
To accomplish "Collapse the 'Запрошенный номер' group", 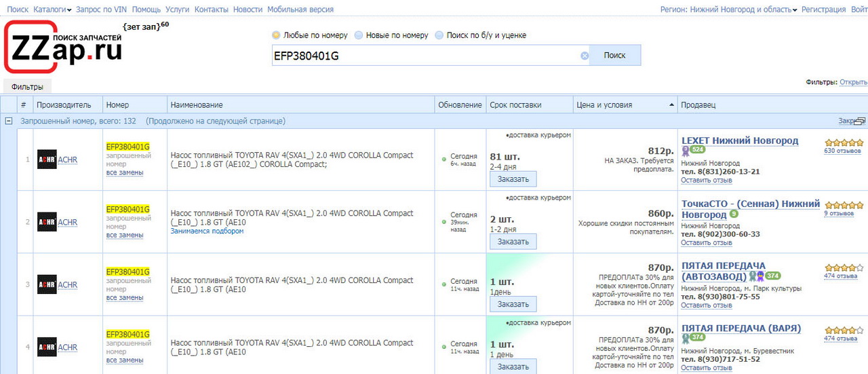I will coord(9,121).
